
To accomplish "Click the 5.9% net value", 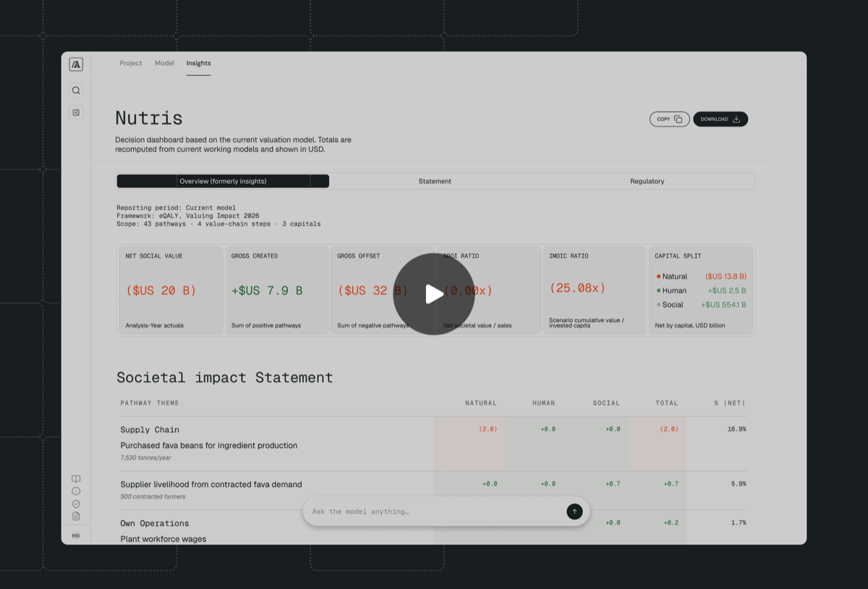I will pos(739,483).
